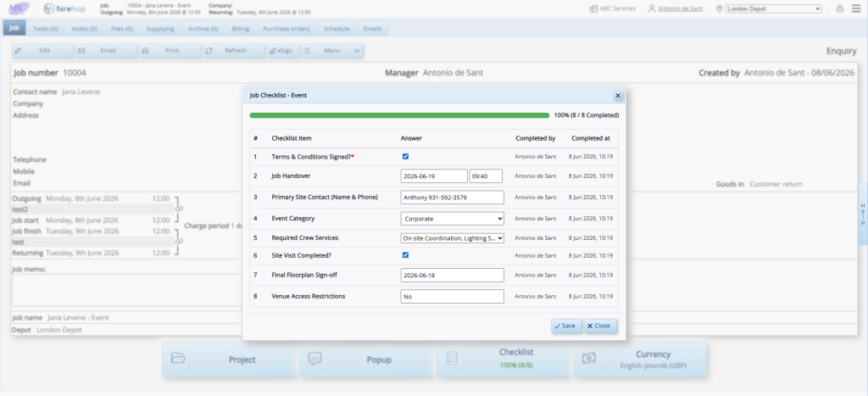This screenshot has height=396, width=868.
Task: Open the Required Crew Services dropdown
Action: (x=453, y=238)
